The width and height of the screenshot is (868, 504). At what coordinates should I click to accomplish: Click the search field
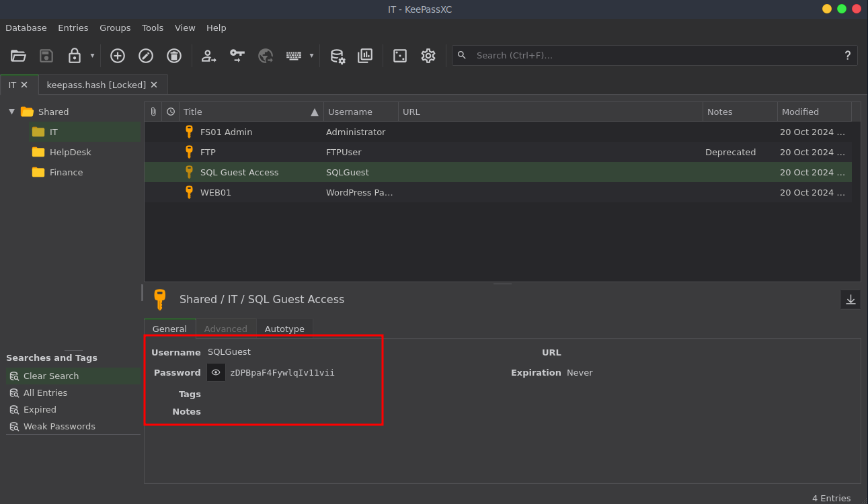(x=655, y=56)
